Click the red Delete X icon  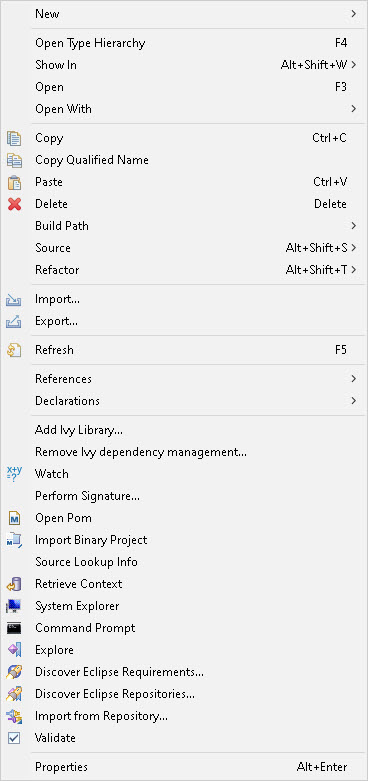[x=14, y=204]
